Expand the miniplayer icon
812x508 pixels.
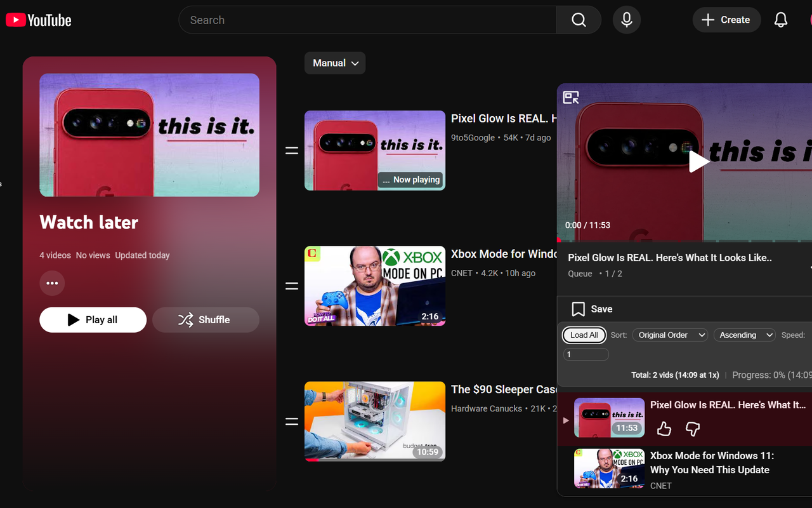(571, 97)
